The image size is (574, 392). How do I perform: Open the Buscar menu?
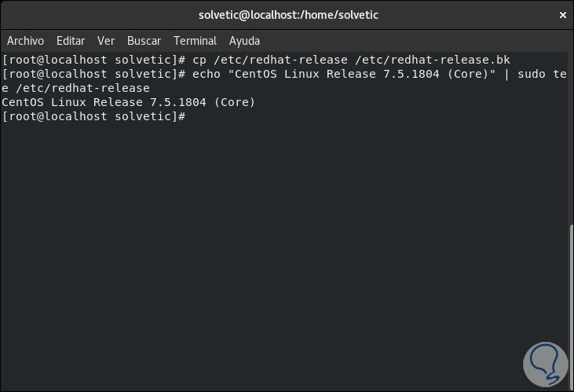pyautogui.click(x=144, y=41)
